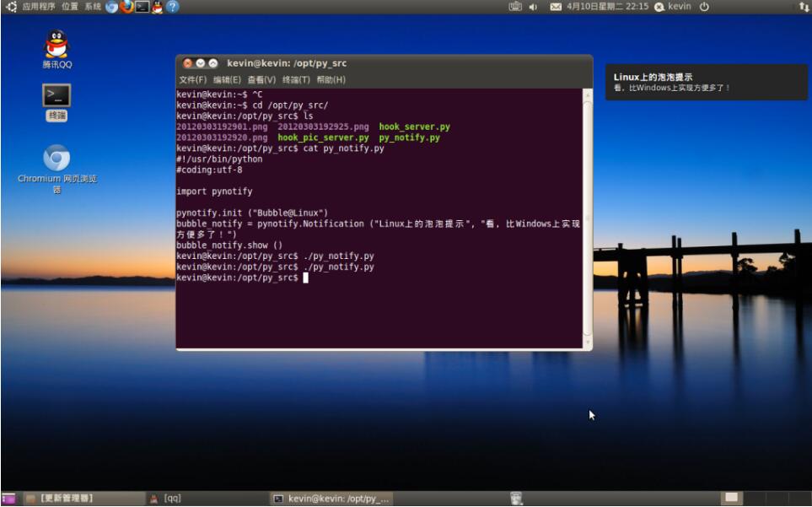Open 系统 system menu
The width and height of the screenshot is (812, 507).
click(93, 7)
